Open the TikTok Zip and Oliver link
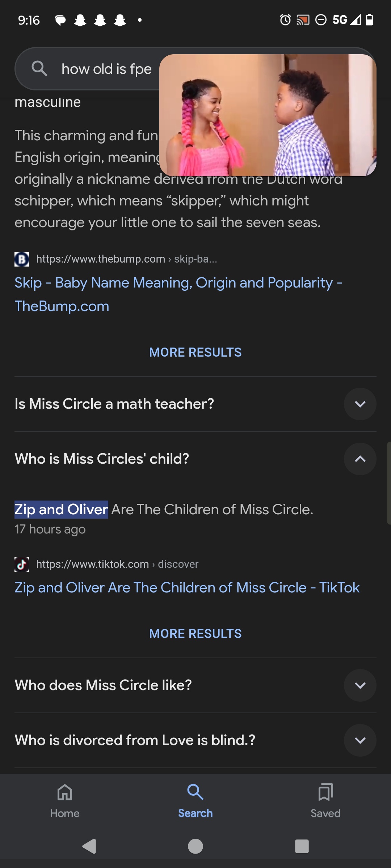Image resolution: width=391 pixels, height=868 pixels. point(187,588)
